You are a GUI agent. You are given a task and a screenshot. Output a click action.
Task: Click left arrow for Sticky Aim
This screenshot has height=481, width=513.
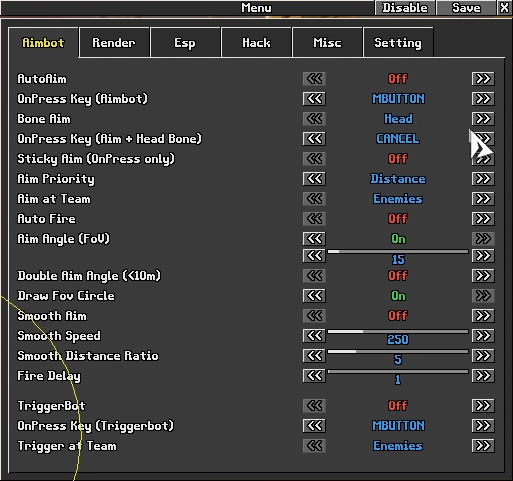314,159
